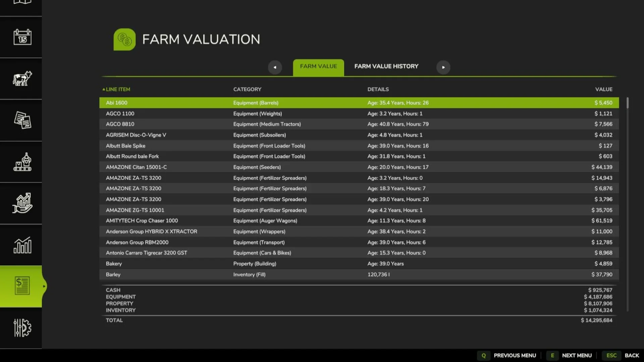
Task: Sort the table by VALUE column
Action: [x=603, y=89]
